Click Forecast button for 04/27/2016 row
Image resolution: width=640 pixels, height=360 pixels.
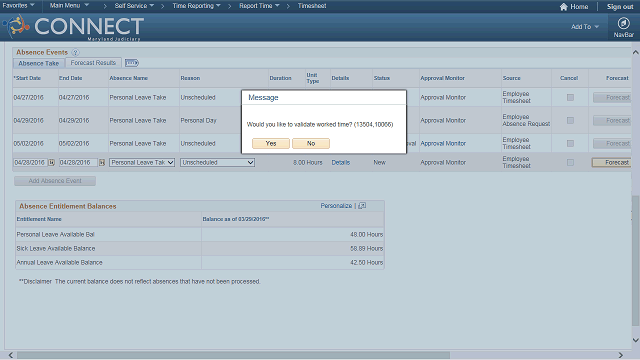click(x=612, y=98)
